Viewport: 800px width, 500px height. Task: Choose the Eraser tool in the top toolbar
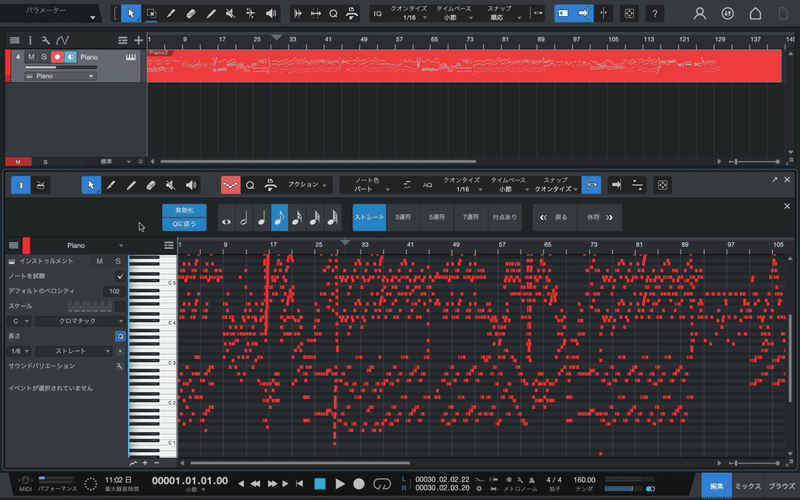[x=191, y=14]
